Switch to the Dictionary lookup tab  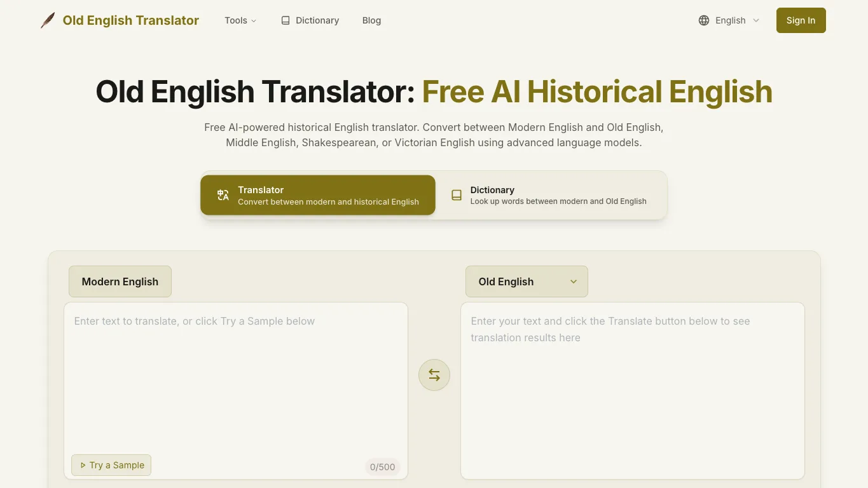551,195
